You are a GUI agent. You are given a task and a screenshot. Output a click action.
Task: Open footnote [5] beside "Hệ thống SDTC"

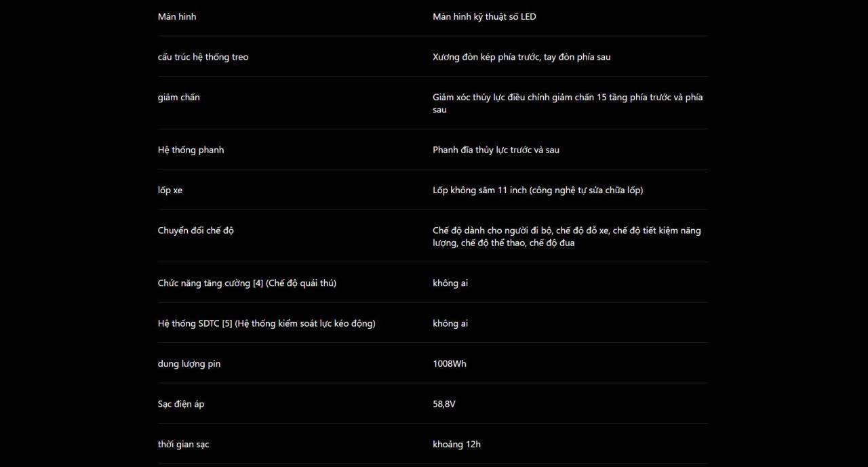tap(226, 323)
